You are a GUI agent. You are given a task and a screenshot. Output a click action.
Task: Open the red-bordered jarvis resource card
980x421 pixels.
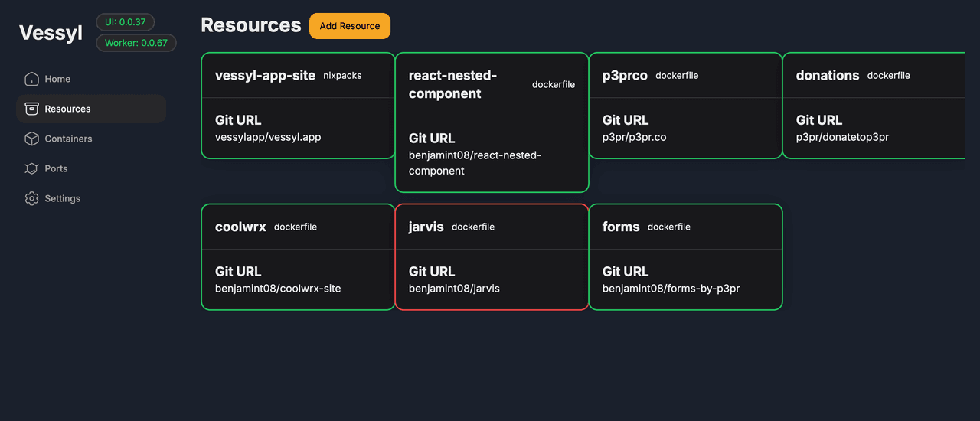click(x=492, y=257)
